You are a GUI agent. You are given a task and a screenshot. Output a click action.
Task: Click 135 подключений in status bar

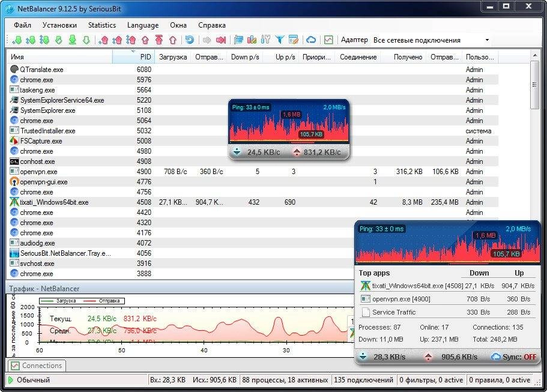(x=363, y=380)
